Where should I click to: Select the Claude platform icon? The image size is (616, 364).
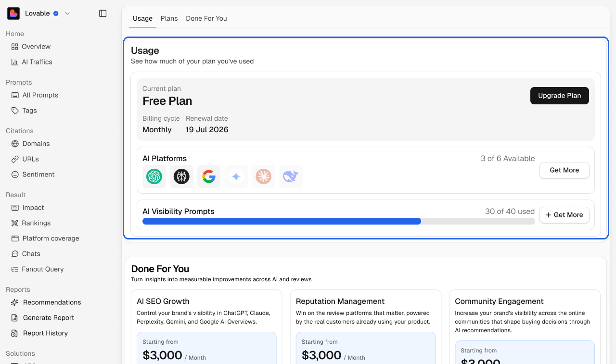click(x=263, y=176)
